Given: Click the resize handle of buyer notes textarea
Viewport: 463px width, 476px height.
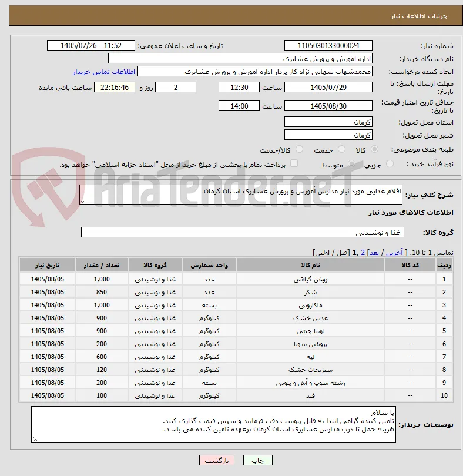Looking at the screenshot, I should [x=35, y=438].
